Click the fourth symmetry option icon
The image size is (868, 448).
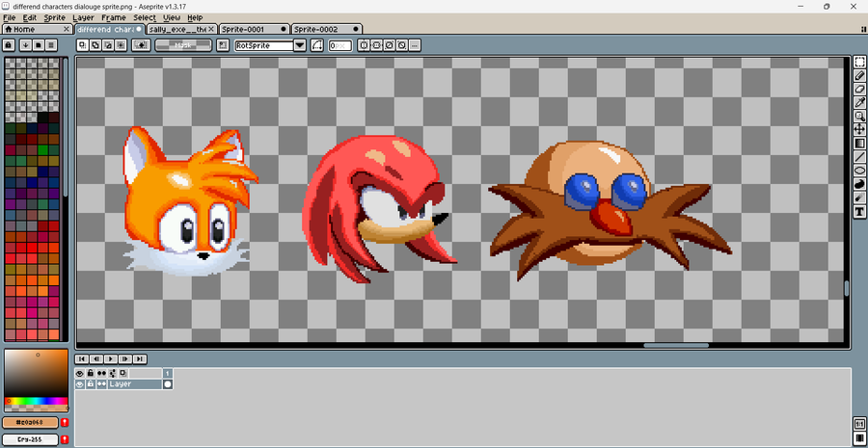tap(402, 45)
